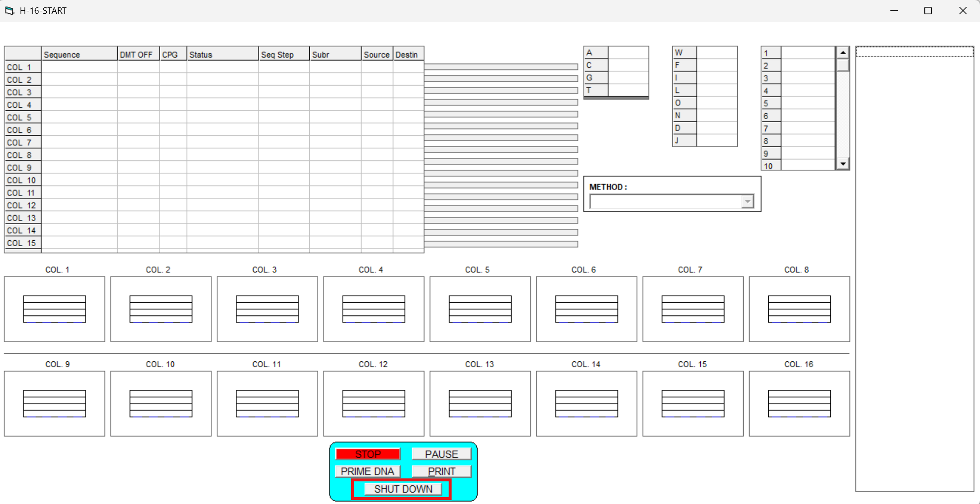Click the COL. 12 column display panel
980x504 pixels.
[x=374, y=404]
